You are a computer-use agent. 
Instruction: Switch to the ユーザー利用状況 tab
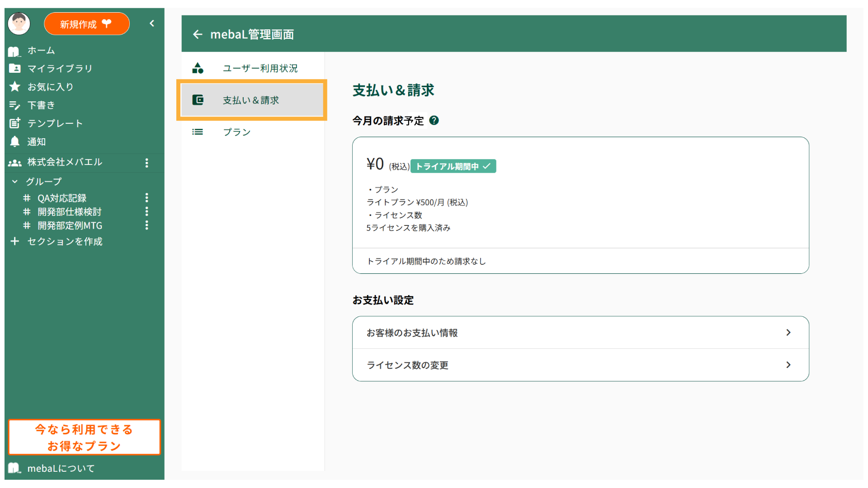(260, 68)
